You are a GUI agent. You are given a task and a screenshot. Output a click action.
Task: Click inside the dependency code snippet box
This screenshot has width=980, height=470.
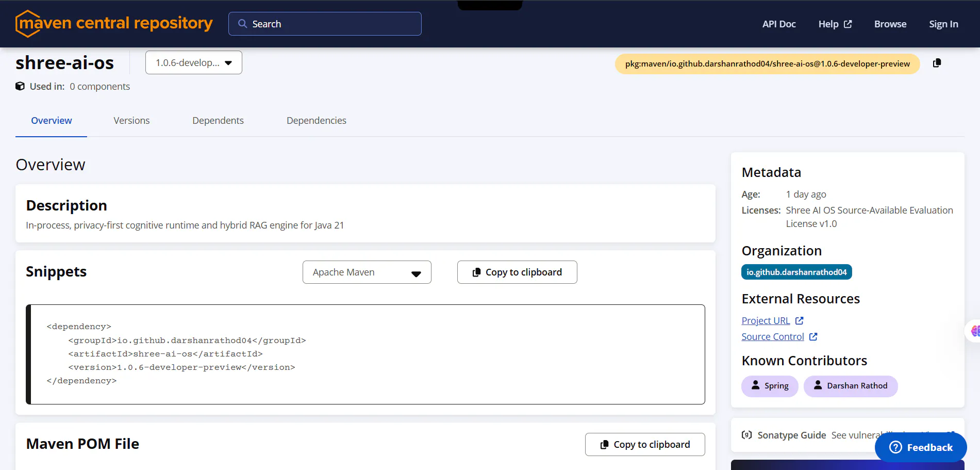point(366,354)
